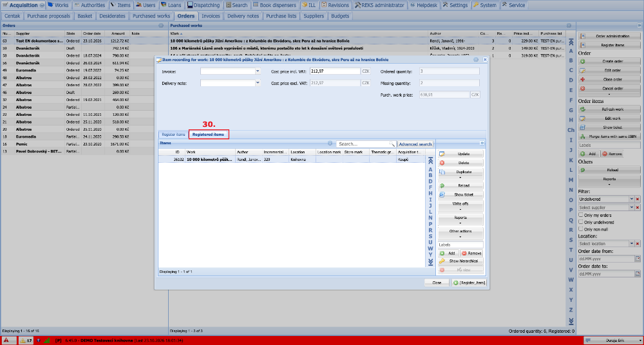
Task: Click the Update button in item dialog
Action: [x=460, y=154]
